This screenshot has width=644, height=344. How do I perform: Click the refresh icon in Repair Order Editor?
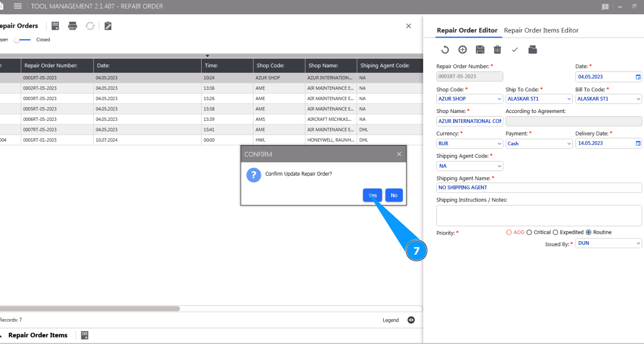445,50
